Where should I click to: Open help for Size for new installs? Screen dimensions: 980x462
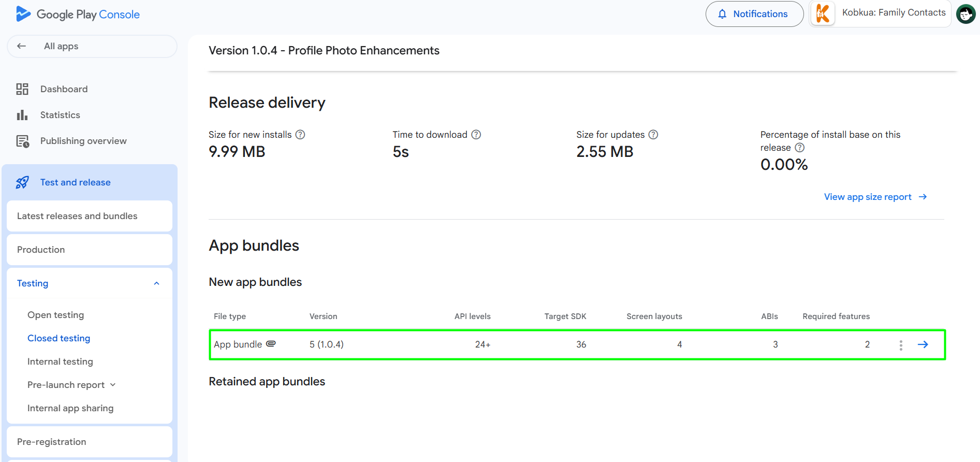(x=300, y=135)
